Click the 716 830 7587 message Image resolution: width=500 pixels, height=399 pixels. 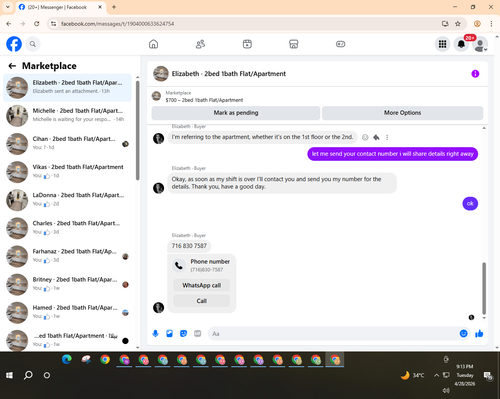coord(189,246)
